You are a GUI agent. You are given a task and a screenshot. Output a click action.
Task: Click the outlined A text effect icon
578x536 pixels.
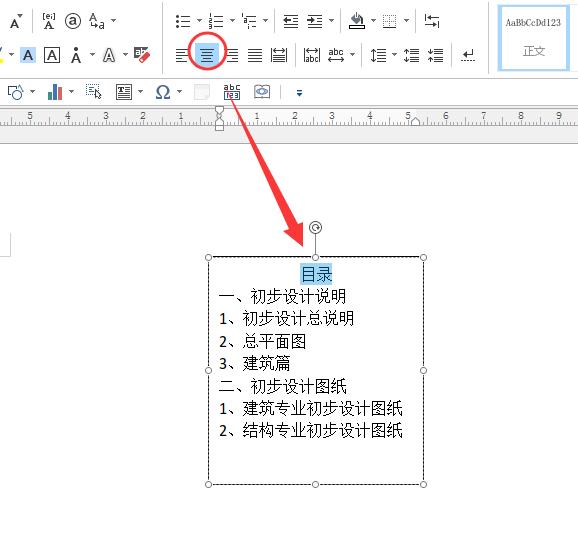point(109,55)
